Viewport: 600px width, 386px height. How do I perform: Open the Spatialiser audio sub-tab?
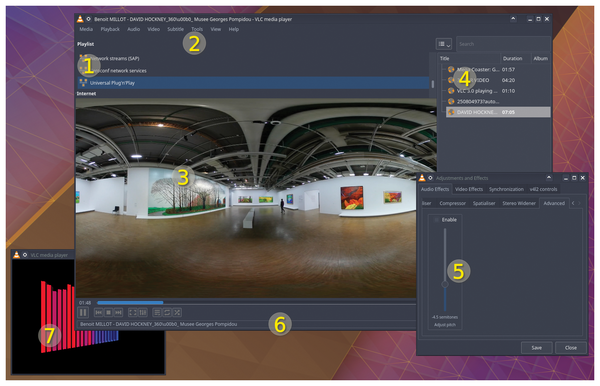(484, 203)
